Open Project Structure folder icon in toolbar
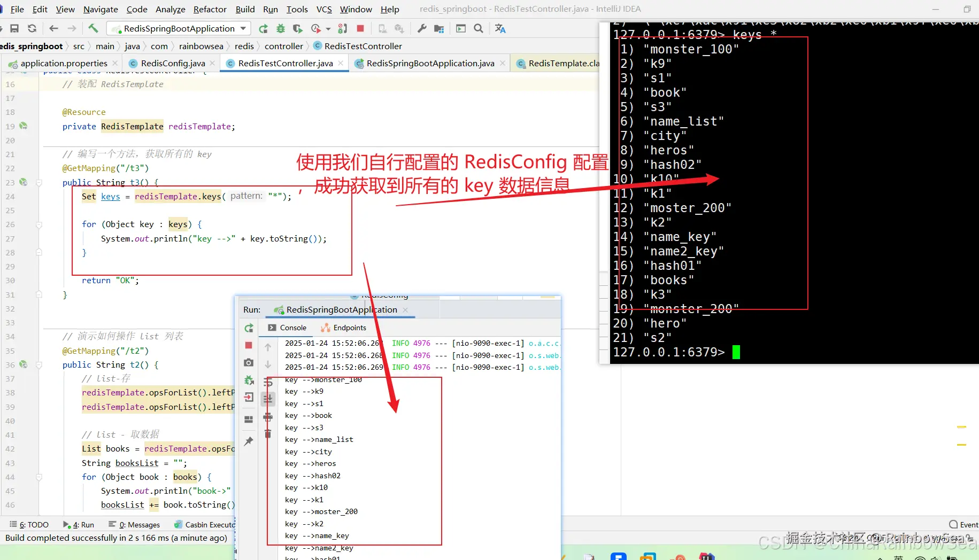This screenshot has height=560, width=979. click(x=439, y=28)
